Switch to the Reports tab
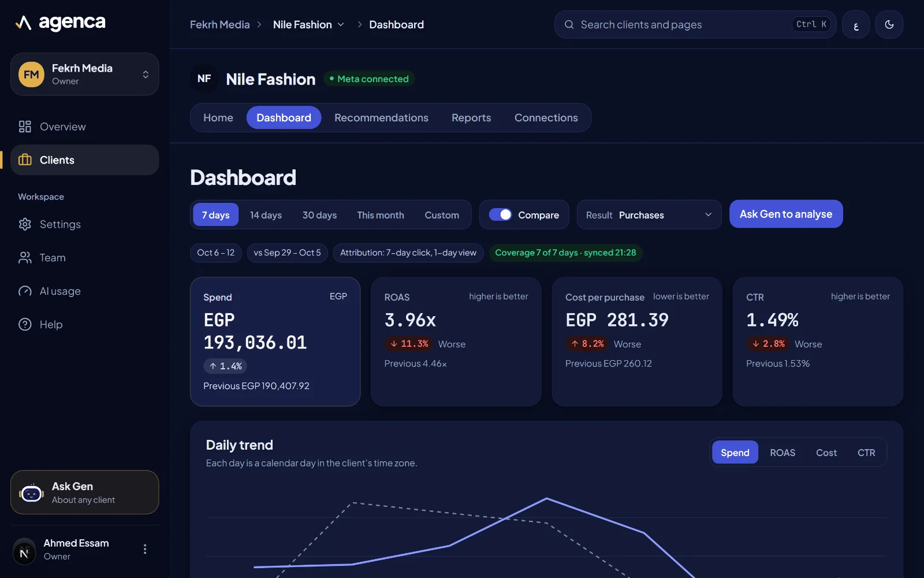 471,118
